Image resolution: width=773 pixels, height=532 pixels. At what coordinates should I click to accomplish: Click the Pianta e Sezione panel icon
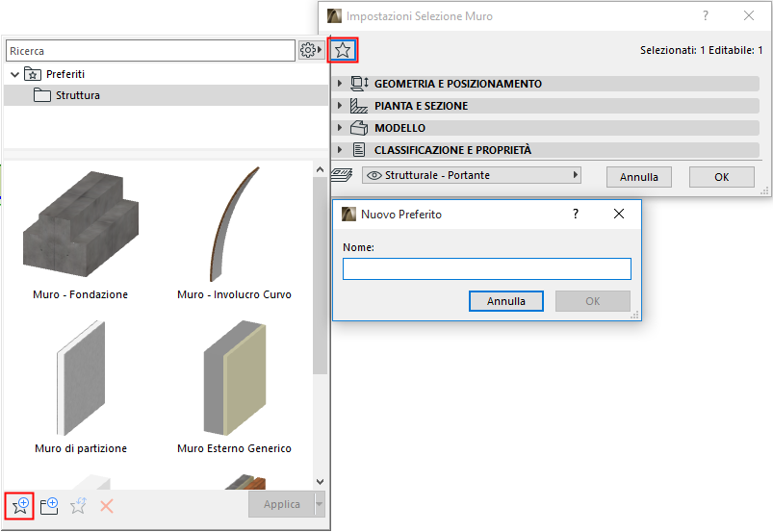pos(359,106)
